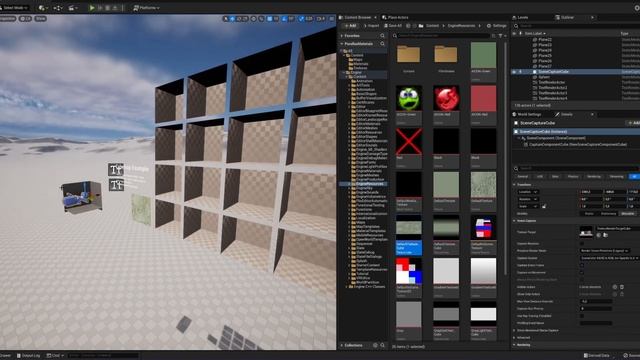Open the viewport Show flags menu

pos(40,18)
